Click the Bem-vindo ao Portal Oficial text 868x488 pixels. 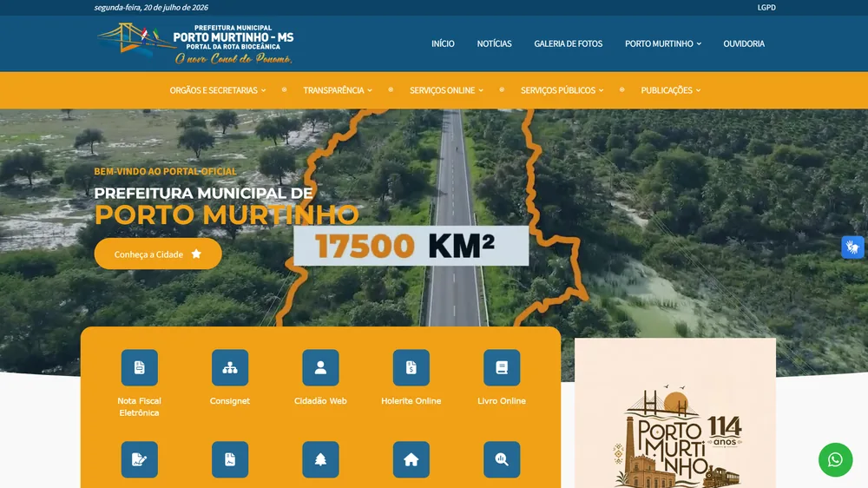pos(166,171)
